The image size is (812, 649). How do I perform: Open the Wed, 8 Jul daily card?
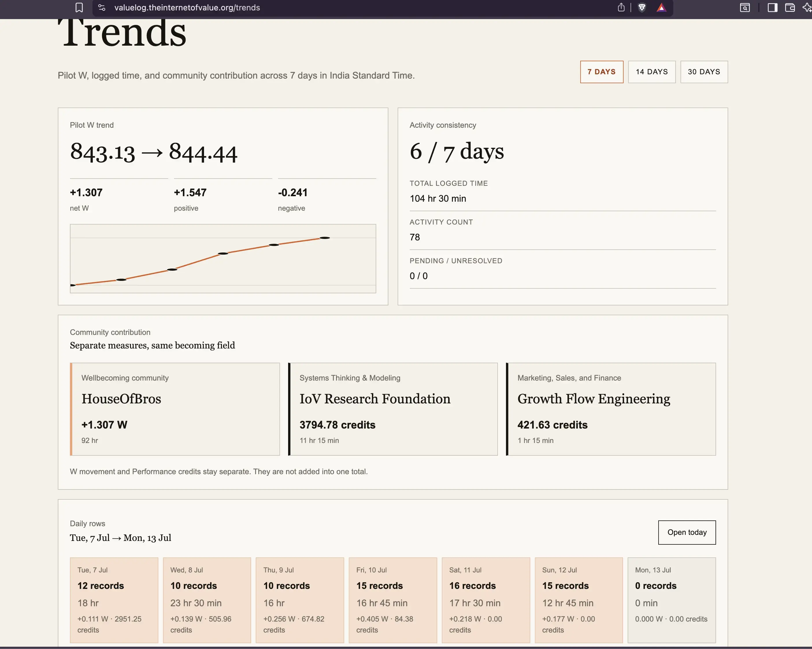tap(207, 600)
